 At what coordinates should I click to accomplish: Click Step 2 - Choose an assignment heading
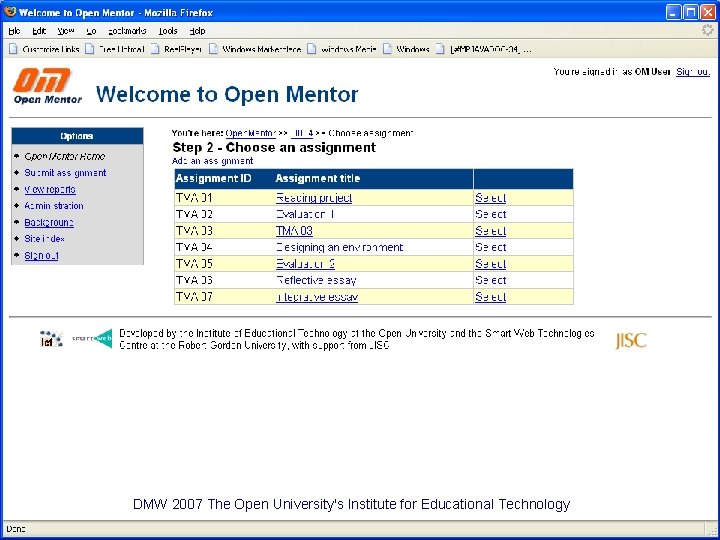click(x=274, y=147)
